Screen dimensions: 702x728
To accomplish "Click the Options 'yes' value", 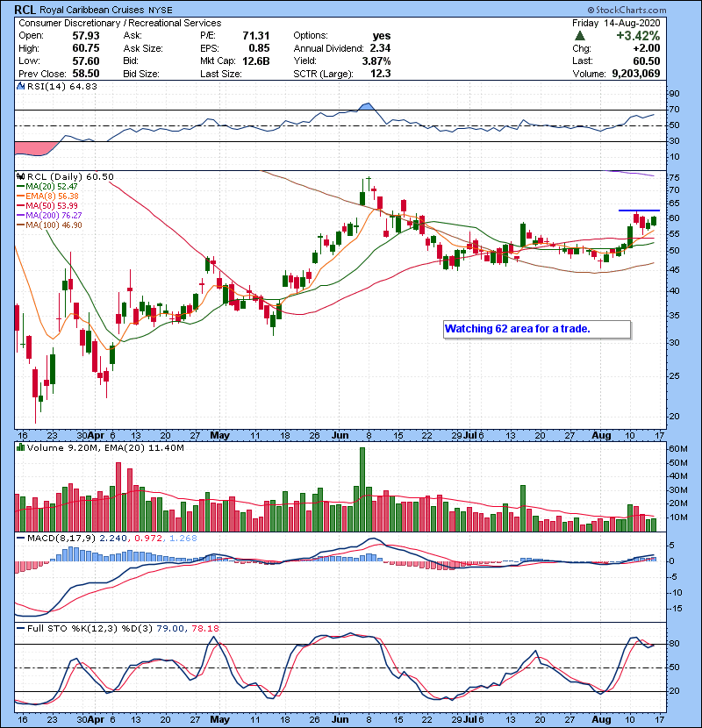I will [x=382, y=36].
